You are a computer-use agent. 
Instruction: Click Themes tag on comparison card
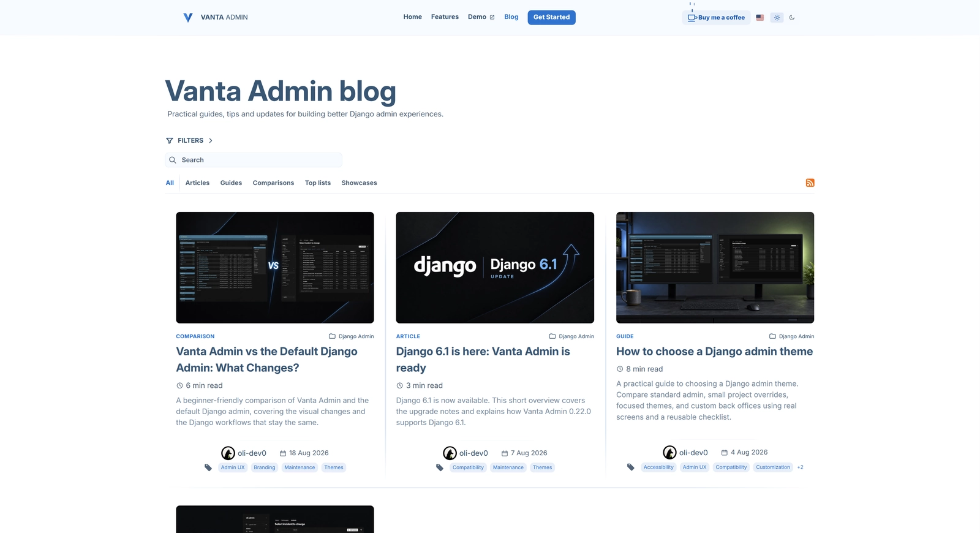click(x=334, y=467)
